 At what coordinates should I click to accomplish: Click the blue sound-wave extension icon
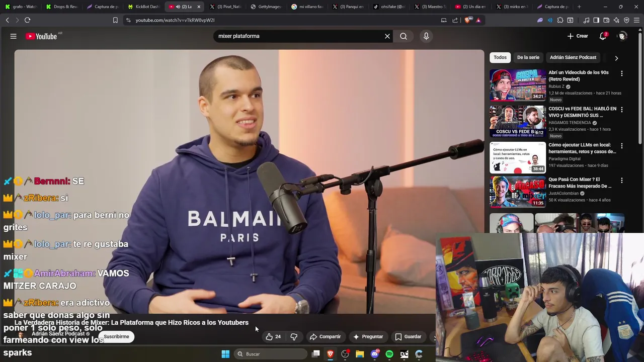[550, 20]
